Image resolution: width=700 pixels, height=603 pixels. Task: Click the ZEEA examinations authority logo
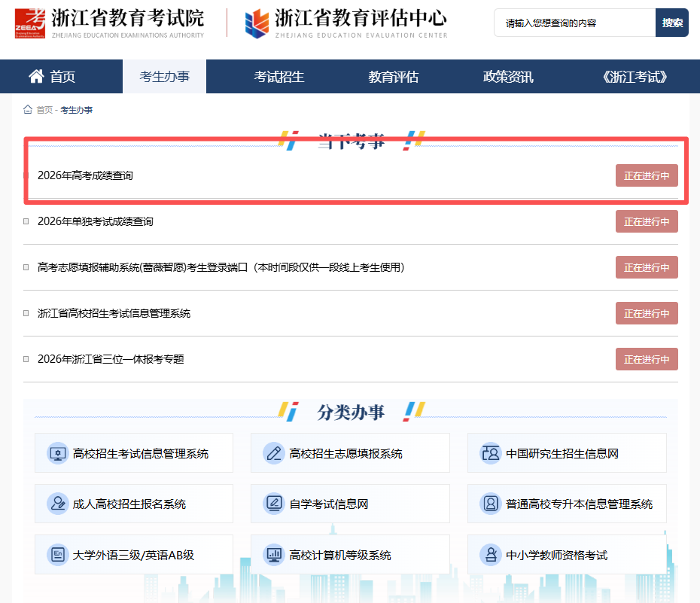[x=30, y=23]
